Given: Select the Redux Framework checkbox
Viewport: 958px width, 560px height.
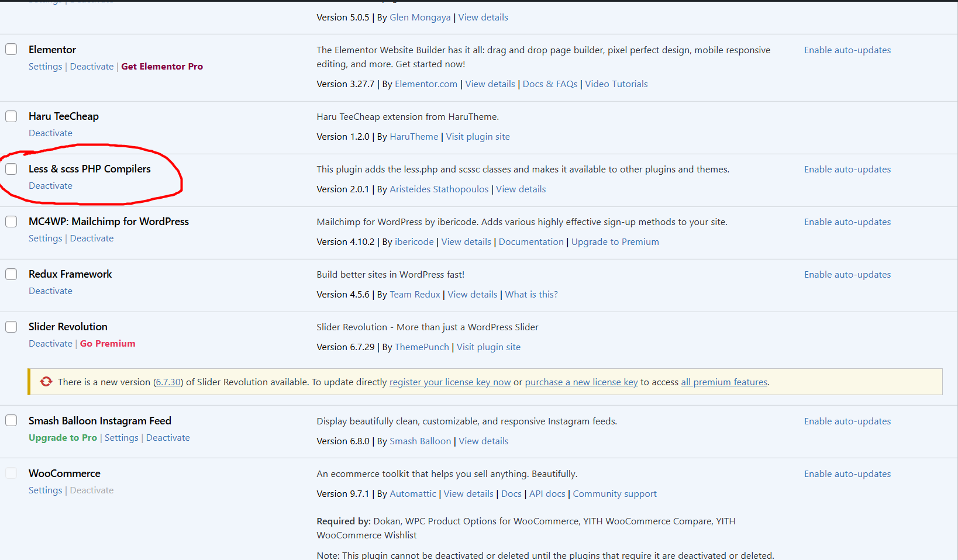Looking at the screenshot, I should (x=11, y=274).
